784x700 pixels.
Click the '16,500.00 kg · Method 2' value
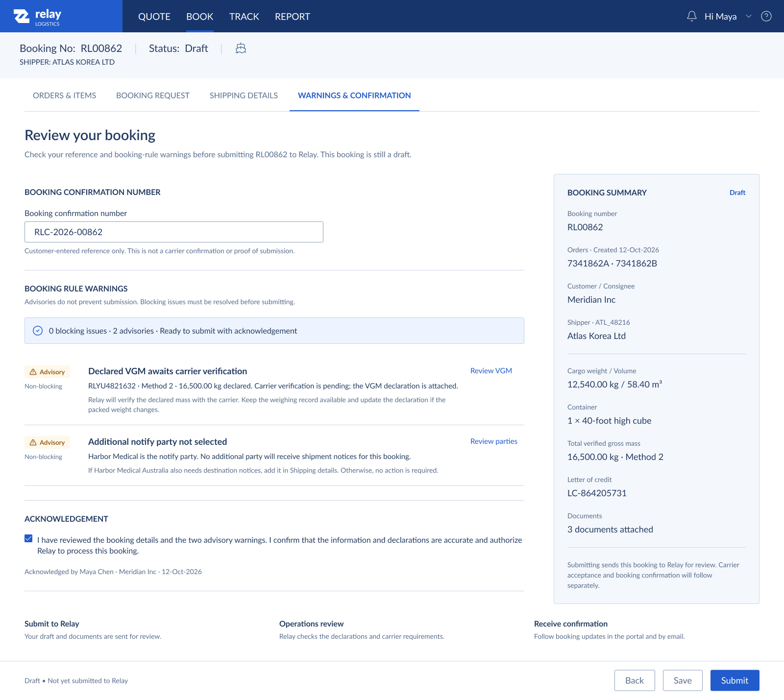coord(615,457)
